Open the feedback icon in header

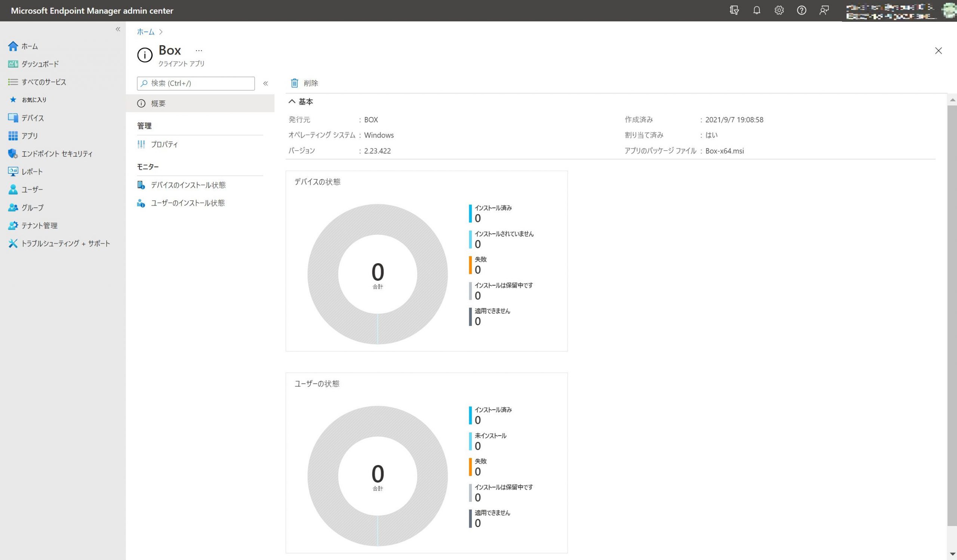pyautogui.click(x=824, y=10)
